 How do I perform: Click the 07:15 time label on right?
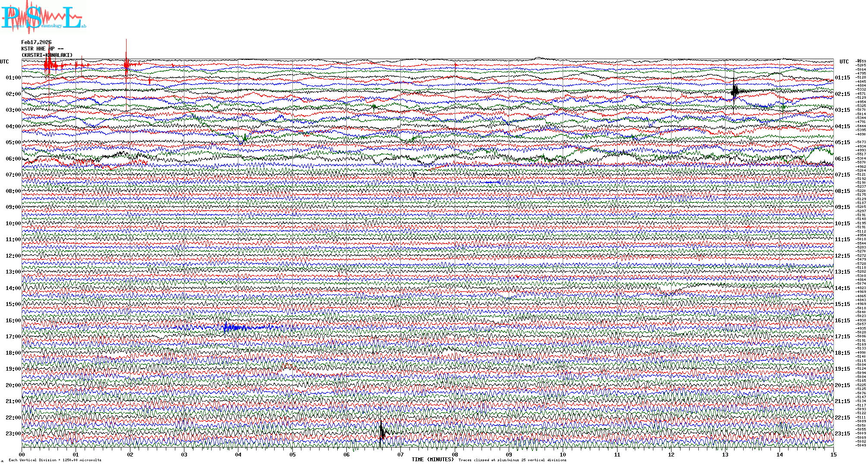click(842, 175)
